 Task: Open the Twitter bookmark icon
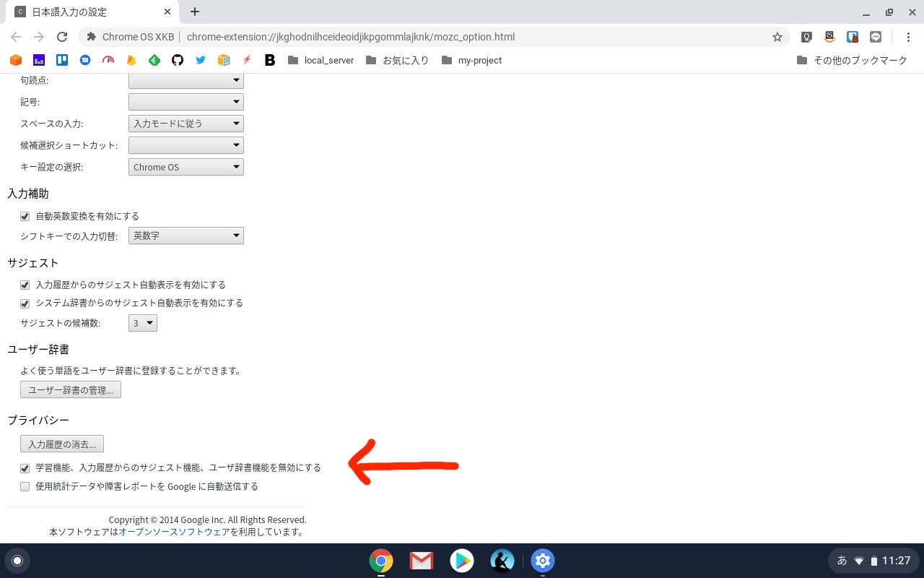200,60
